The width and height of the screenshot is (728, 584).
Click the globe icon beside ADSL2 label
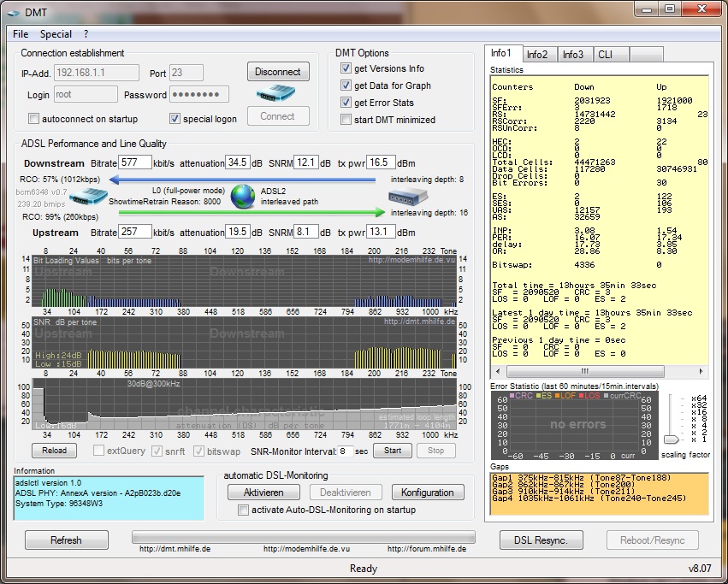pos(243,195)
